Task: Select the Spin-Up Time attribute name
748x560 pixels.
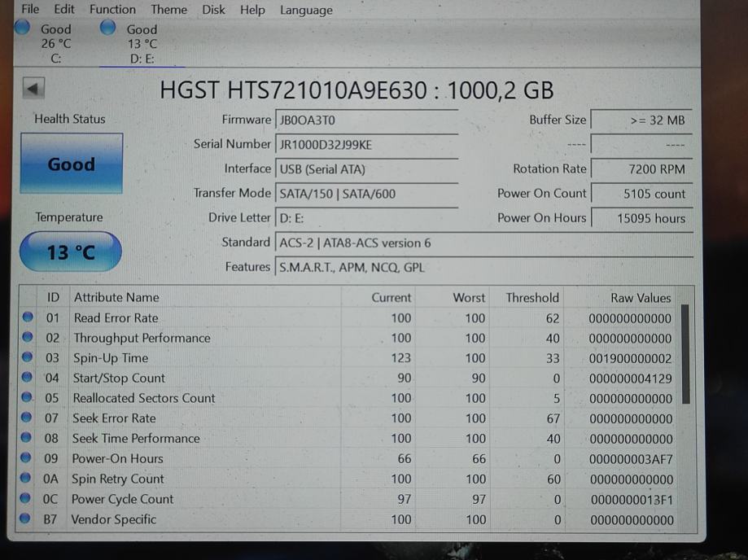Action: 111,358
